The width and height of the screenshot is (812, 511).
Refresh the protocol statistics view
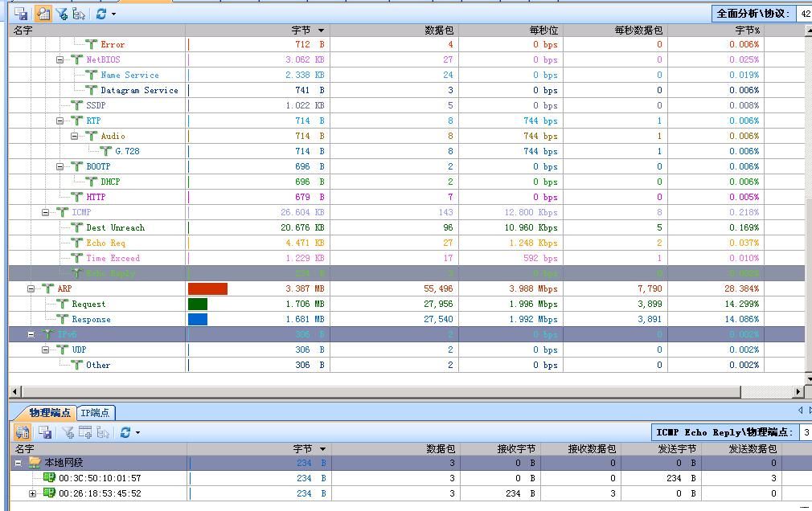click(101, 14)
